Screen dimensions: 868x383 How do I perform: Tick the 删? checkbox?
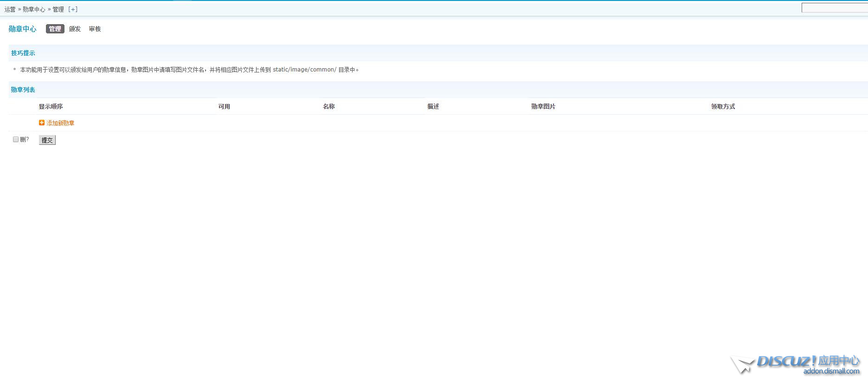coord(16,139)
